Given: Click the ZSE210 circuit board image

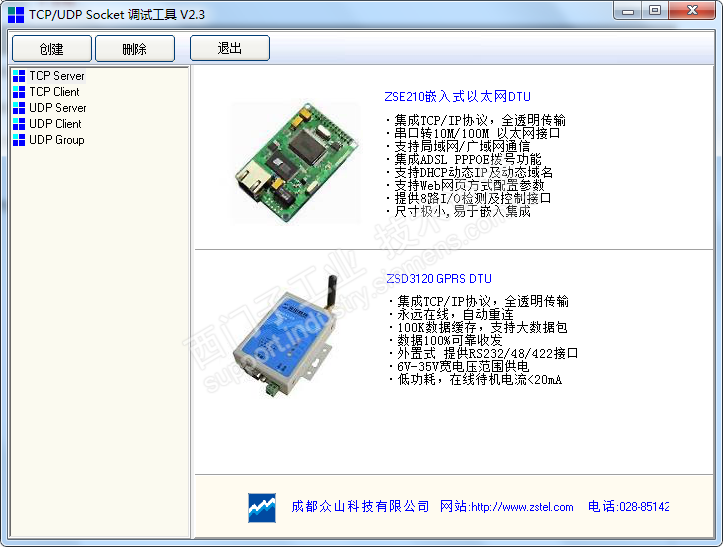Looking at the screenshot, I should click(296, 163).
